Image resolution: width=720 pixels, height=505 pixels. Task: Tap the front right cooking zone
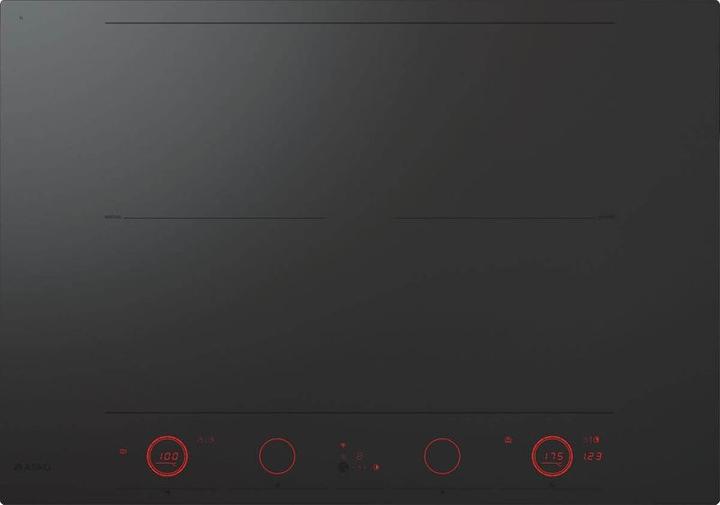[x=503, y=315]
